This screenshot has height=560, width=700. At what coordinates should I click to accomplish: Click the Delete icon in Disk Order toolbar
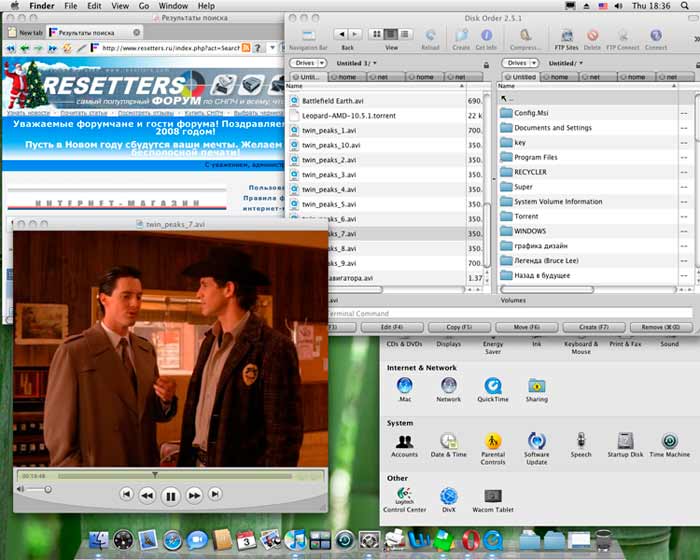point(592,35)
